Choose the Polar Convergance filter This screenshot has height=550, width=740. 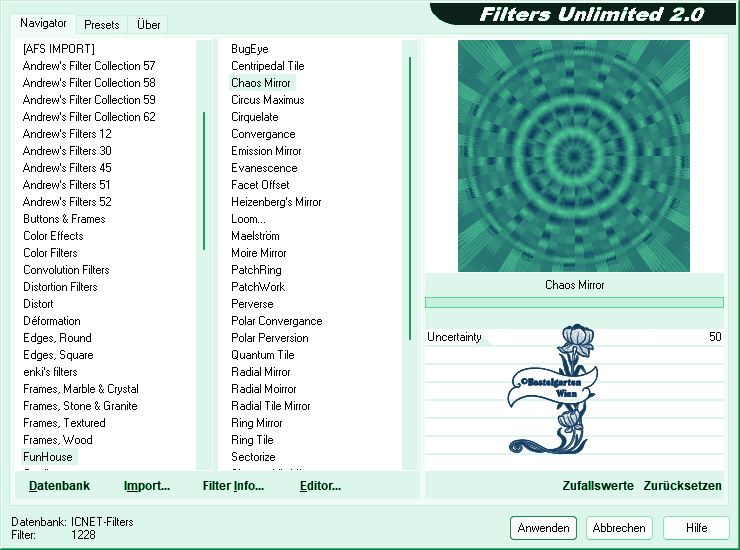pos(277,321)
